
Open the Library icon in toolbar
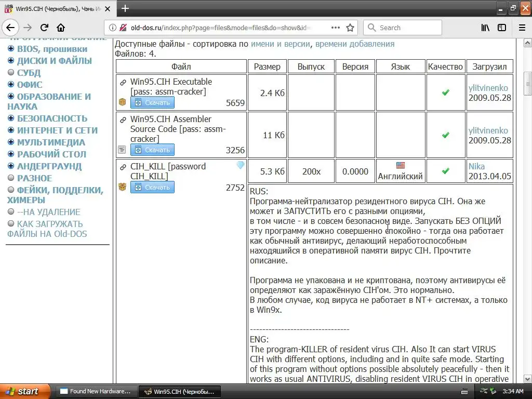click(x=485, y=28)
